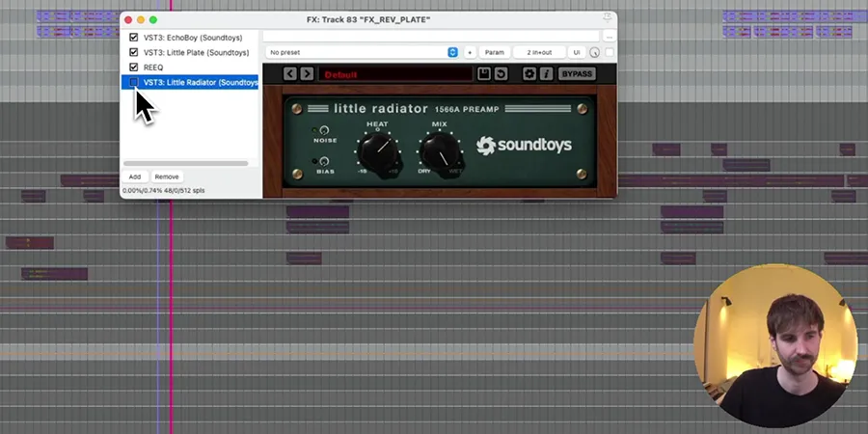Disable the EchoBoy plugin checkbox

pos(133,38)
